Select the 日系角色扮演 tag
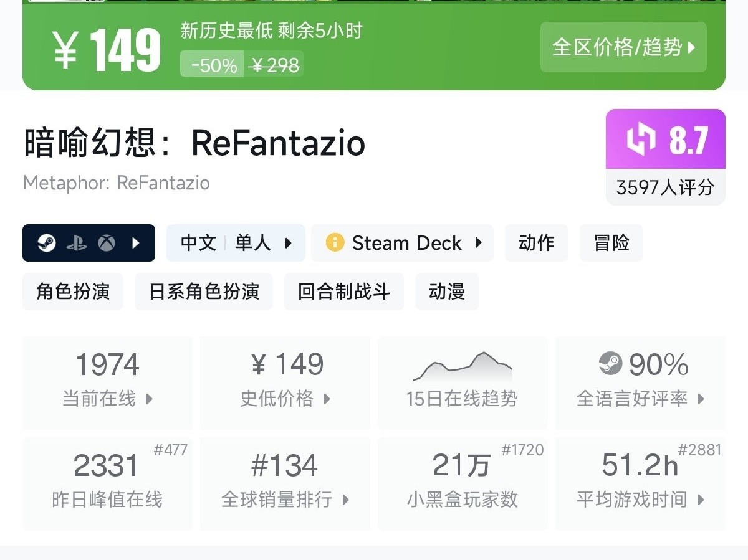This screenshot has width=748, height=560. pos(204,292)
